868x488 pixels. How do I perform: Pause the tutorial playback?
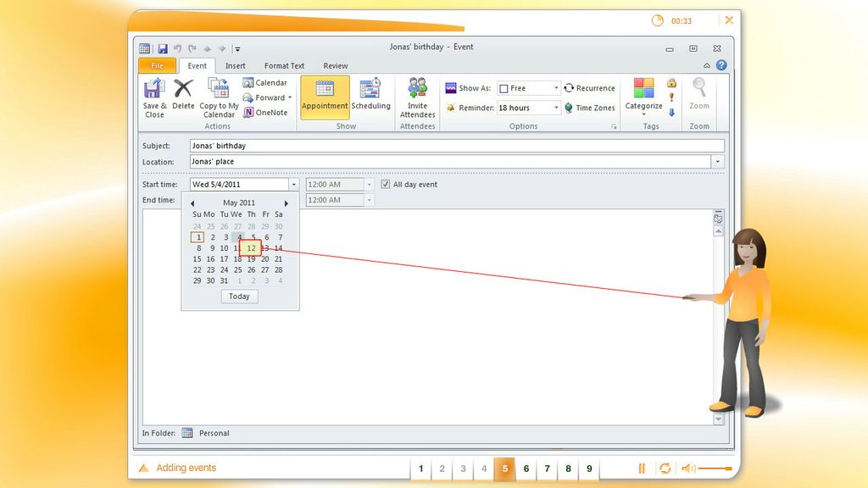pos(643,469)
